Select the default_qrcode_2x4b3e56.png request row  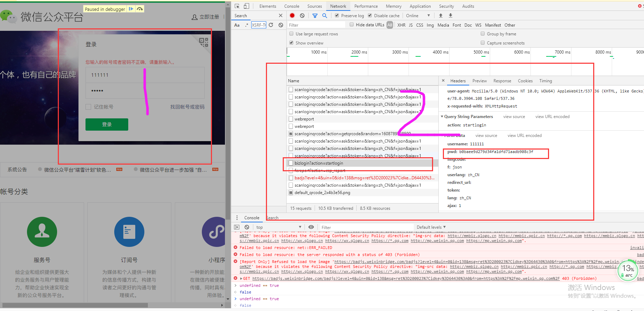tap(362, 193)
